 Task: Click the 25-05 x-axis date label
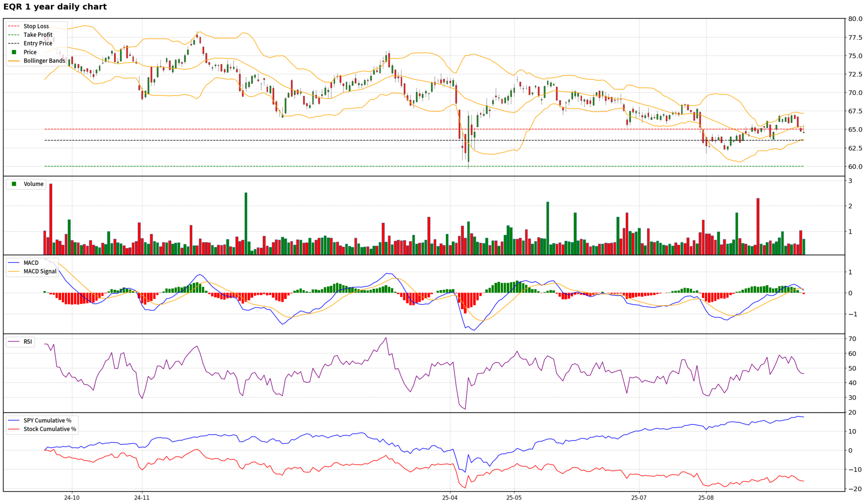click(x=514, y=498)
